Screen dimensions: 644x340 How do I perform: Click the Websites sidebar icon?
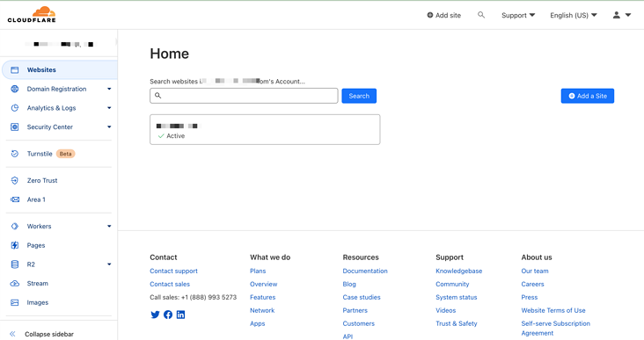(15, 69)
